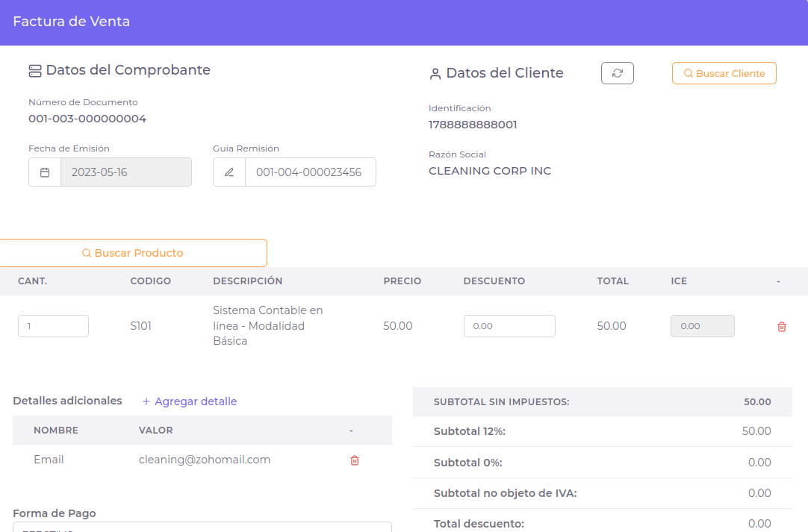The height and width of the screenshot is (532, 808).
Task: Click the Factura de Venta header title
Action: click(x=72, y=22)
